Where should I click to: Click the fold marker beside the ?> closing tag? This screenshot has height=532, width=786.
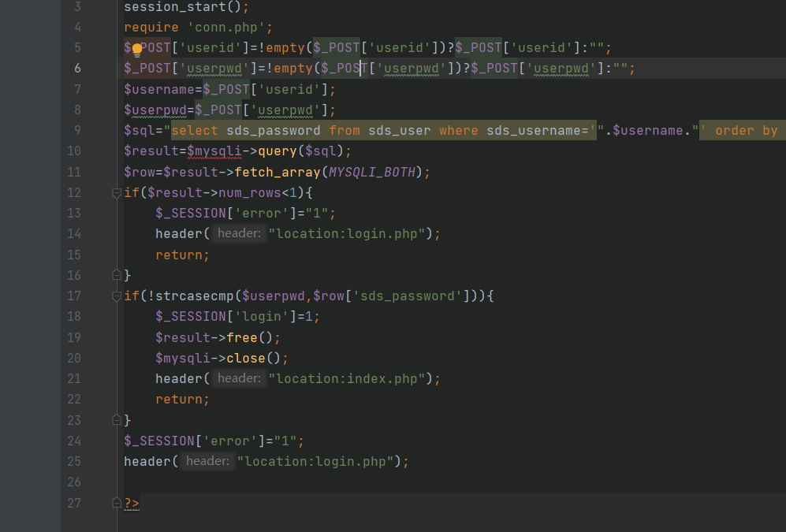tap(117, 503)
